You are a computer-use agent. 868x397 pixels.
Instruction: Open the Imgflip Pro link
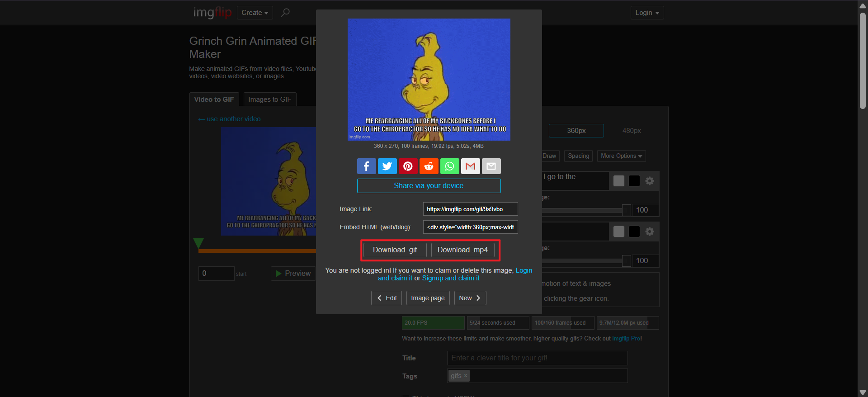coord(626,339)
